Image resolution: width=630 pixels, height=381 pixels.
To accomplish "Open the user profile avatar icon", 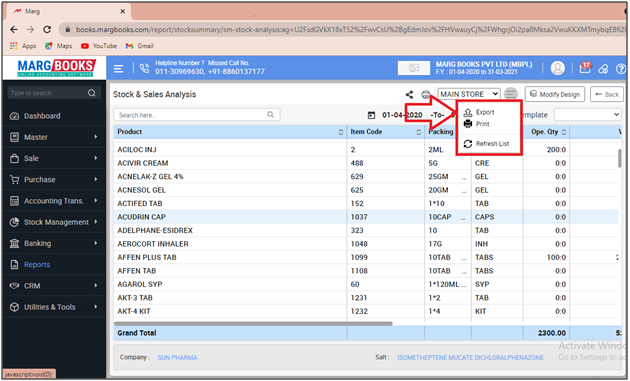I will pyautogui.click(x=558, y=68).
